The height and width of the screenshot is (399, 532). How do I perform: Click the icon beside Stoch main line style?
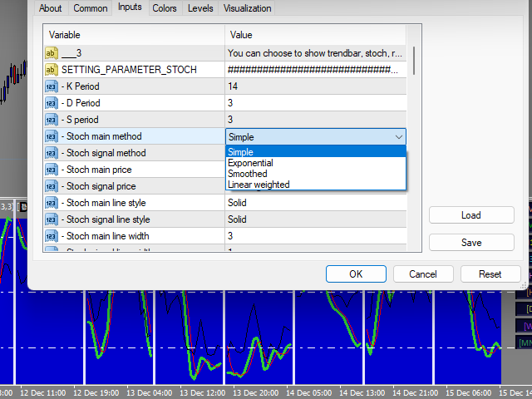pos(52,203)
